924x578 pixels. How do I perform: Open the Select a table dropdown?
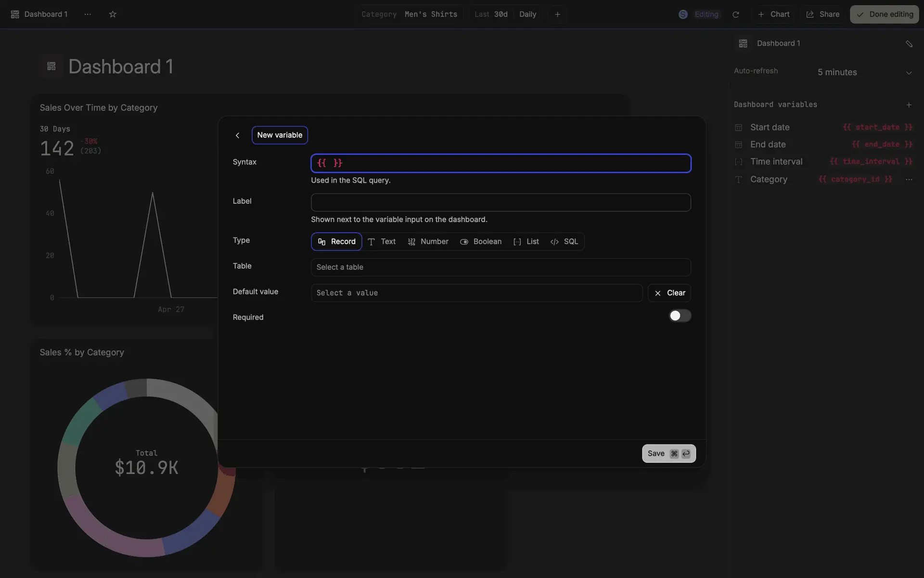[500, 267]
